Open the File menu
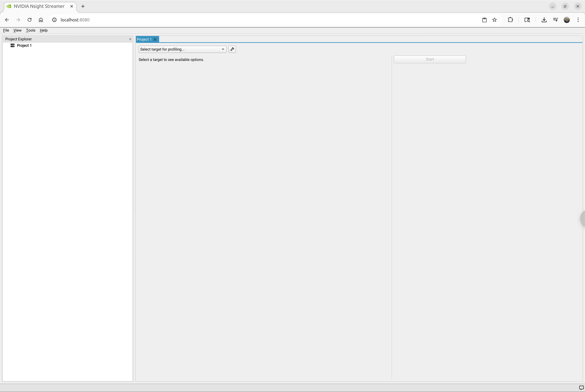Image resolution: width=585 pixels, height=392 pixels. pyautogui.click(x=6, y=30)
